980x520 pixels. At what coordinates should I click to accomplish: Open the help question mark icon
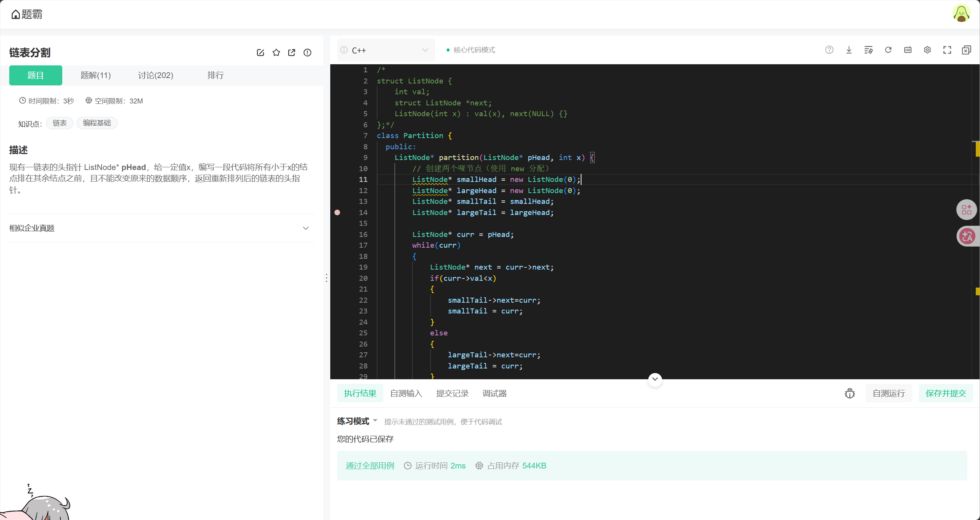click(x=829, y=50)
